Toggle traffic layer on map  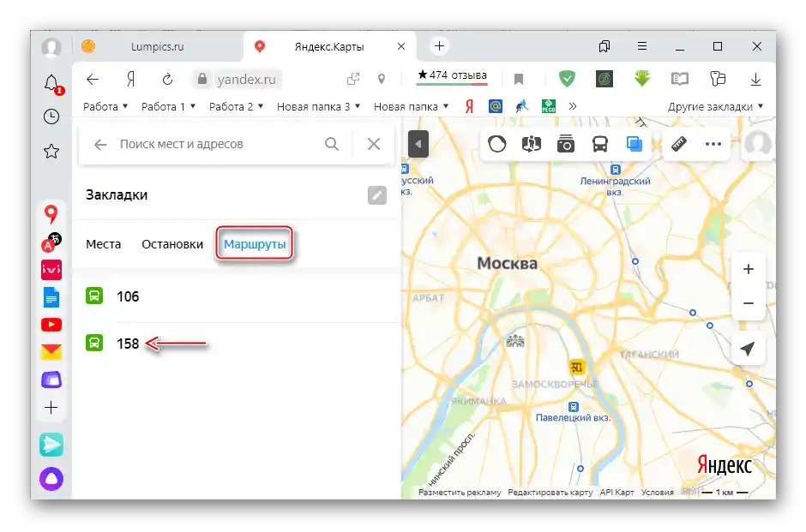pos(497,144)
